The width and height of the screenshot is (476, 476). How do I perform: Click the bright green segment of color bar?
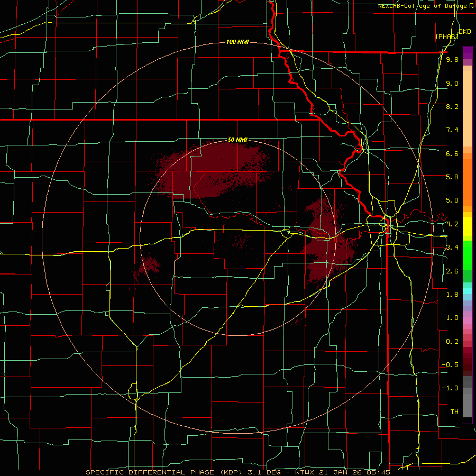[x=467, y=255]
